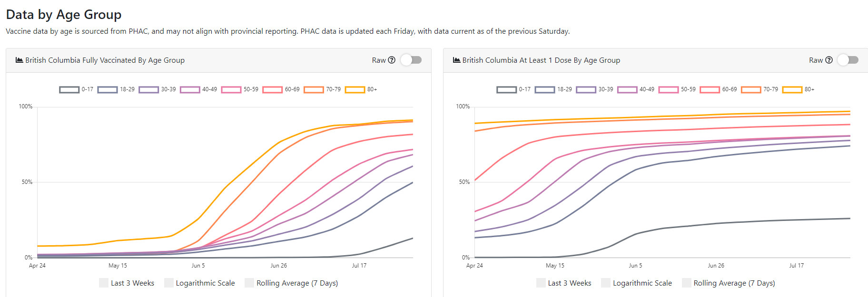
Task: Enable Logarithmic Scale under the At Least 1 Dose chart
Action: [606, 283]
